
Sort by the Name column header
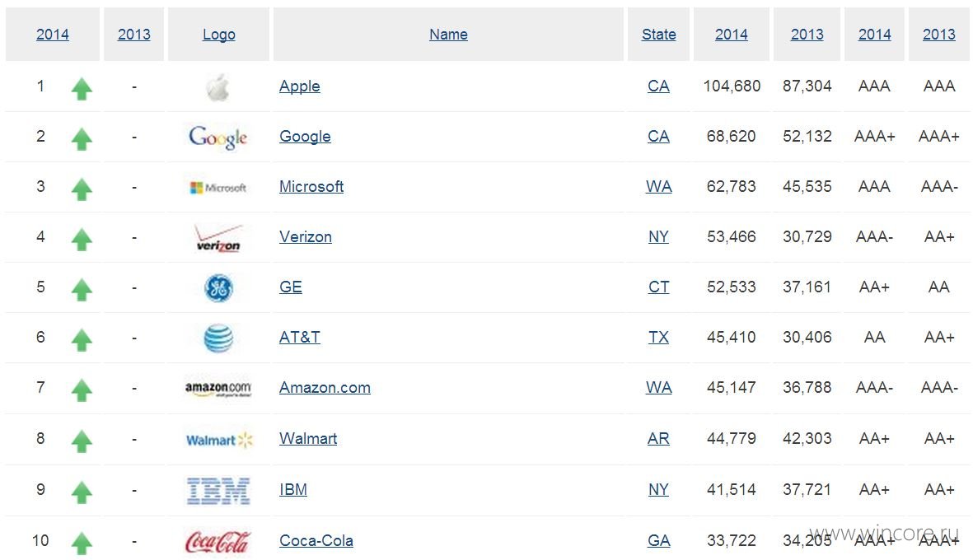pyautogui.click(x=448, y=34)
